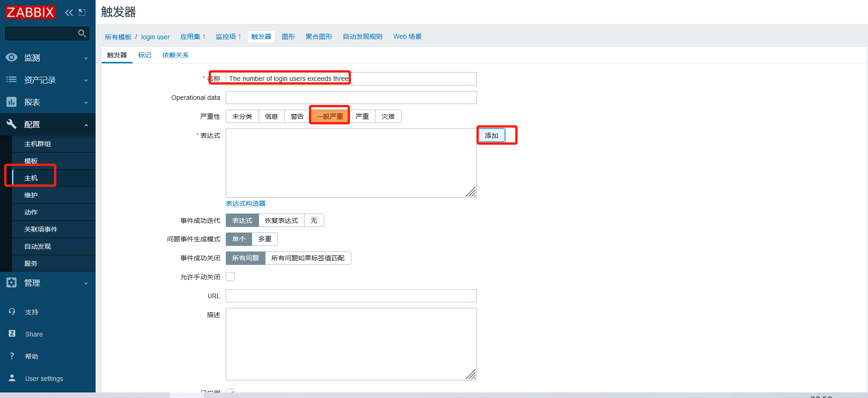Open 表达式构造器 link
Image resolution: width=868 pixels, height=398 pixels.
(246, 203)
